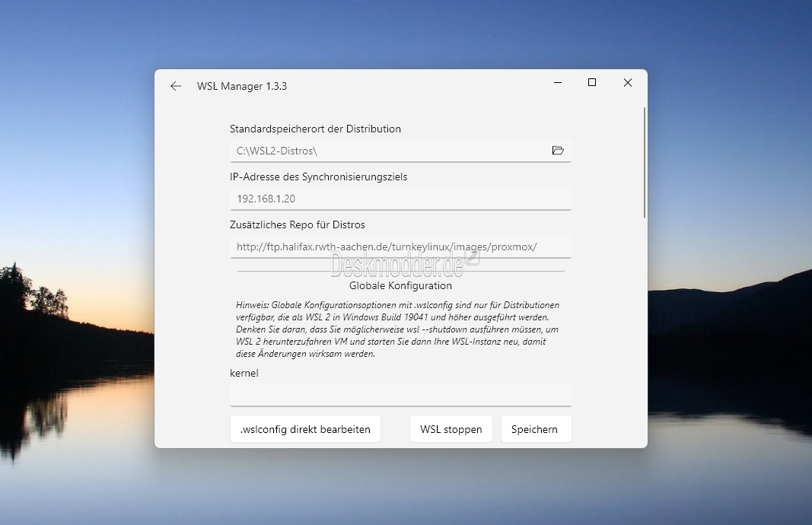812x525 pixels.
Task: Browse folder for default distro location
Action: [x=558, y=151]
